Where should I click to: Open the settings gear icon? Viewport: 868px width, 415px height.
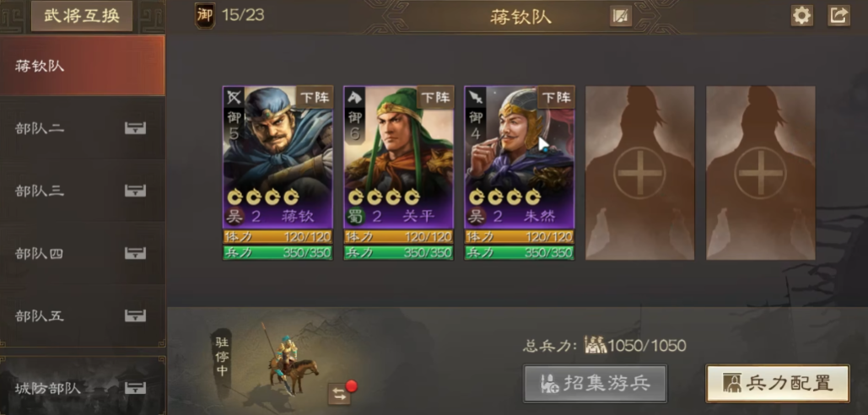click(x=801, y=15)
